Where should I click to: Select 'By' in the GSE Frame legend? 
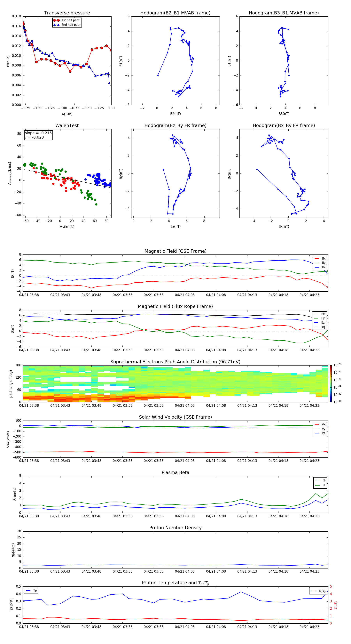(x=320, y=263)
